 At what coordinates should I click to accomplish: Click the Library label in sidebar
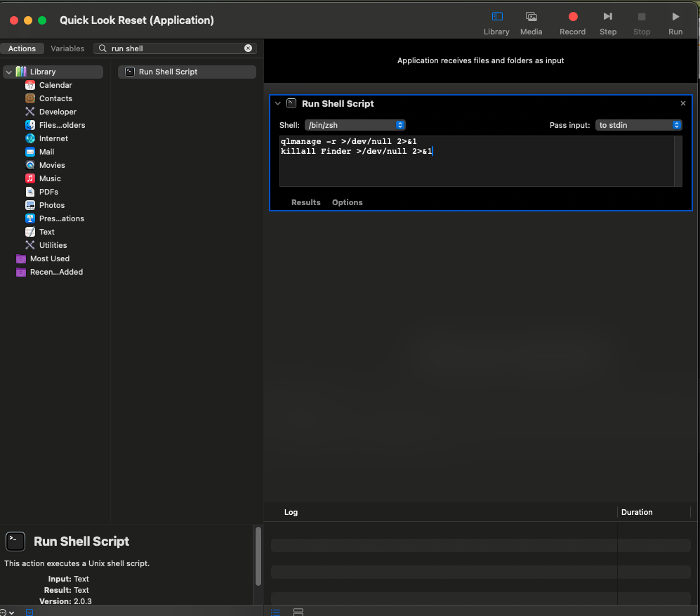[x=43, y=72]
